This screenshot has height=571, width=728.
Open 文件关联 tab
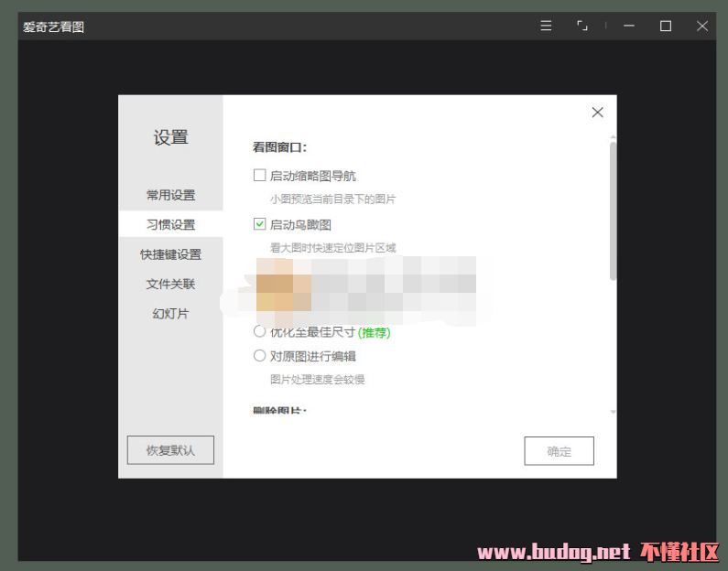170,284
